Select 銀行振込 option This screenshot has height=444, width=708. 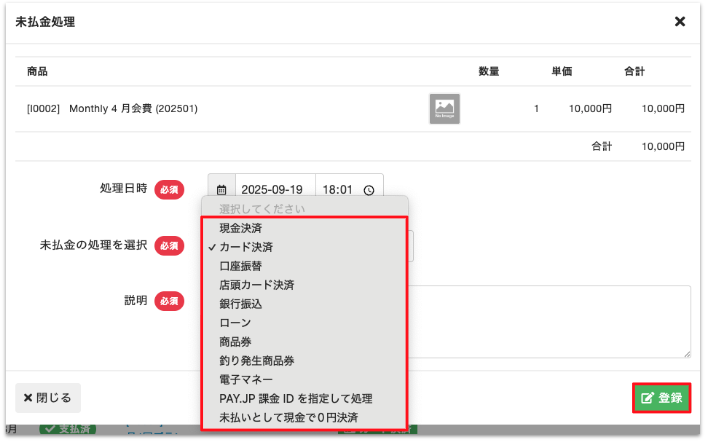pyautogui.click(x=241, y=304)
